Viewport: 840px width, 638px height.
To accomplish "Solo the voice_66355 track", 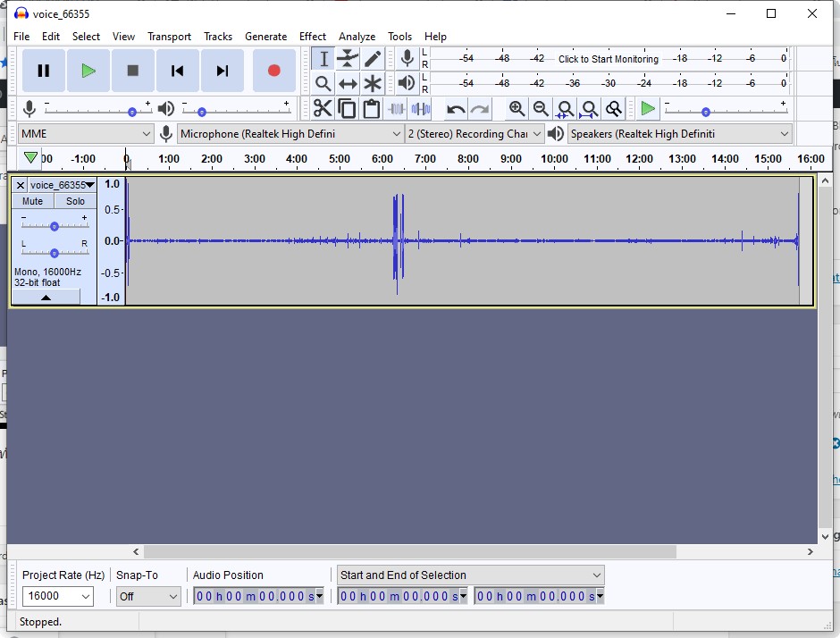I will coord(75,202).
